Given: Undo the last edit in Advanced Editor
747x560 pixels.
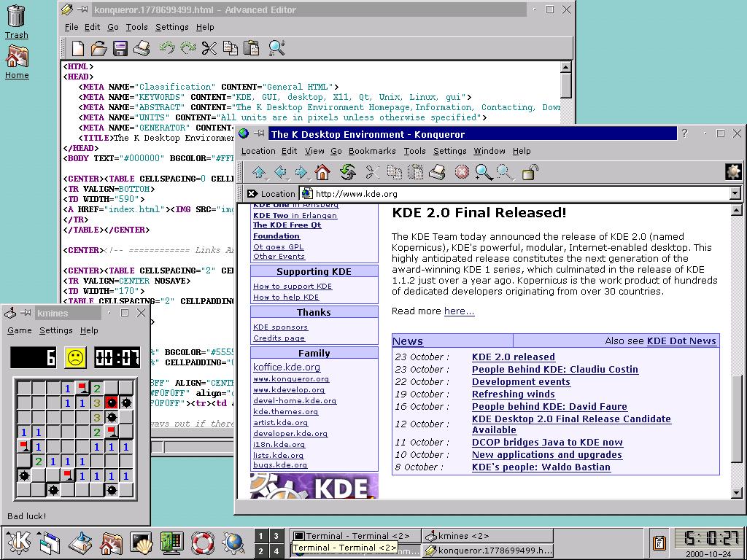Looking at the screenshot, I should coord(166,48).
